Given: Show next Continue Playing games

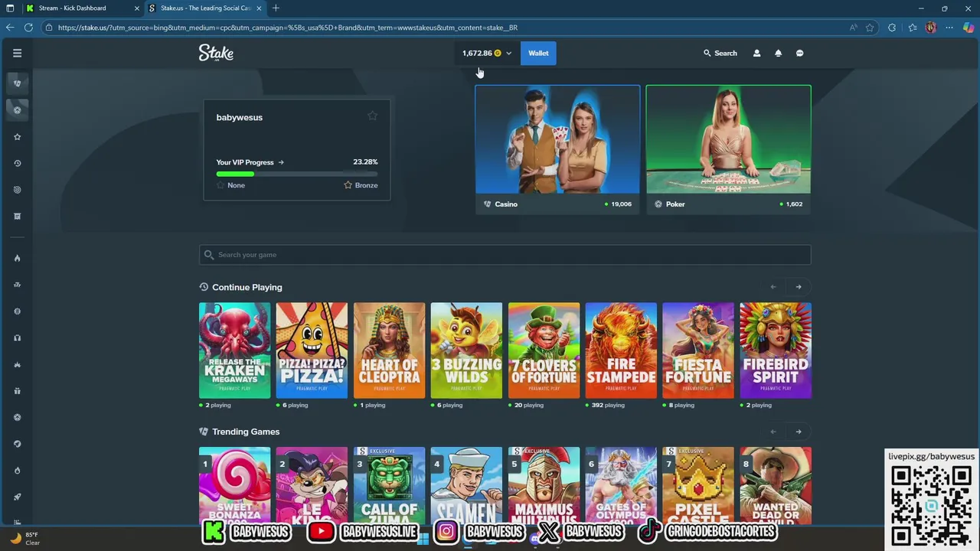Looking at the screenshot, I should coord(799,287).
